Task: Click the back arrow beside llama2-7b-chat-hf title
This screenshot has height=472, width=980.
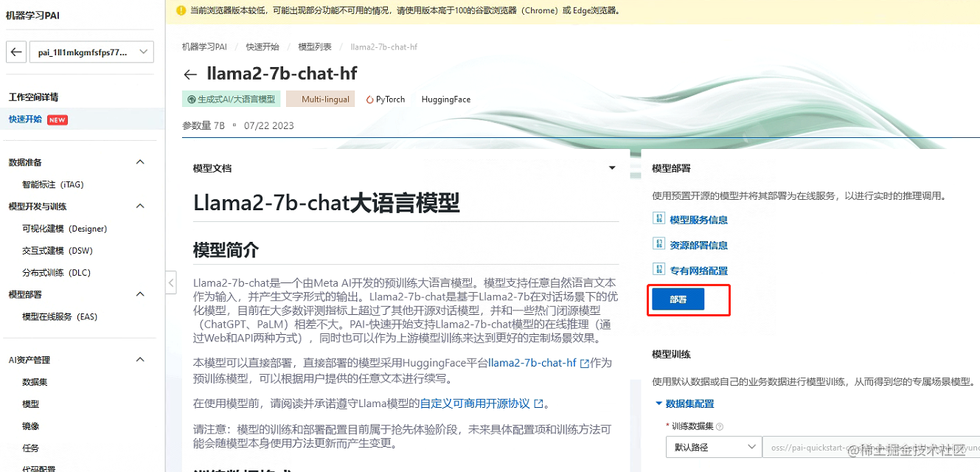Action: [190, 74]
